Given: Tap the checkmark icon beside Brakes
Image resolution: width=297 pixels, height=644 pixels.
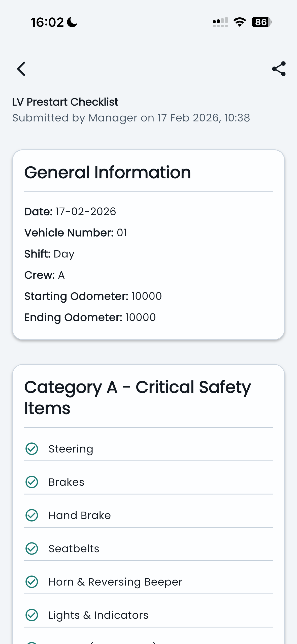Looking at the screenshot, I should (32, 482).
